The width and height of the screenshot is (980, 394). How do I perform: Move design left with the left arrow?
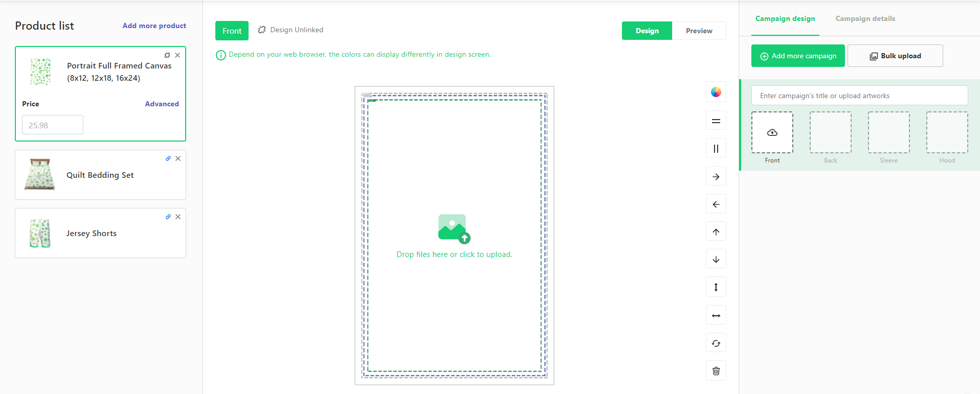coord(716,204)
